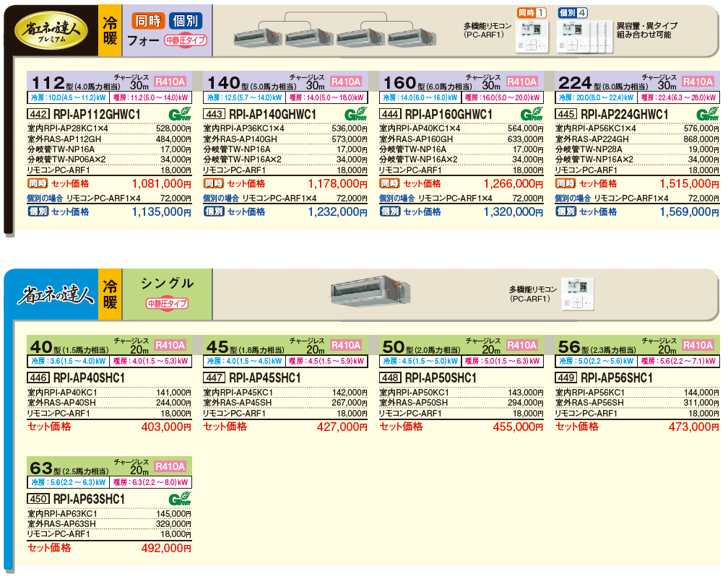The image size is (728, 576).
Task: Click the 省エネの達人 logo in the blue header
Action: pos(55,294)
